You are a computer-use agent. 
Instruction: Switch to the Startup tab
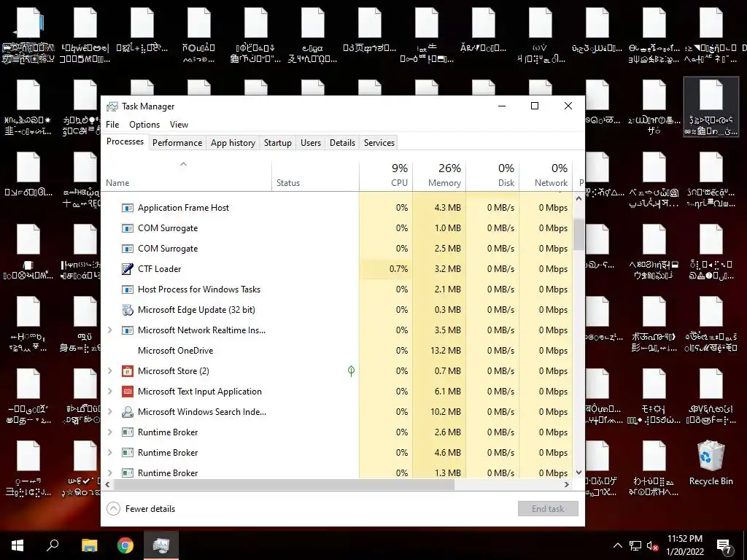tap(278, 143)
